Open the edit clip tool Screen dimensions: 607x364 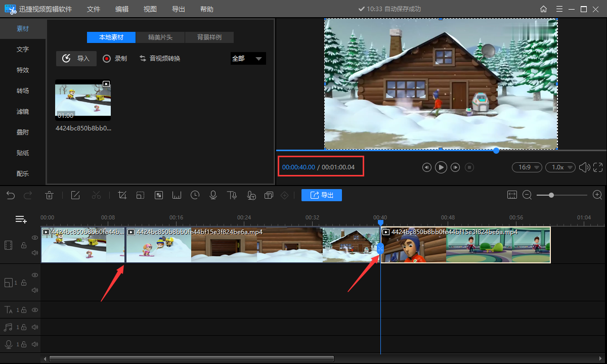75,195
